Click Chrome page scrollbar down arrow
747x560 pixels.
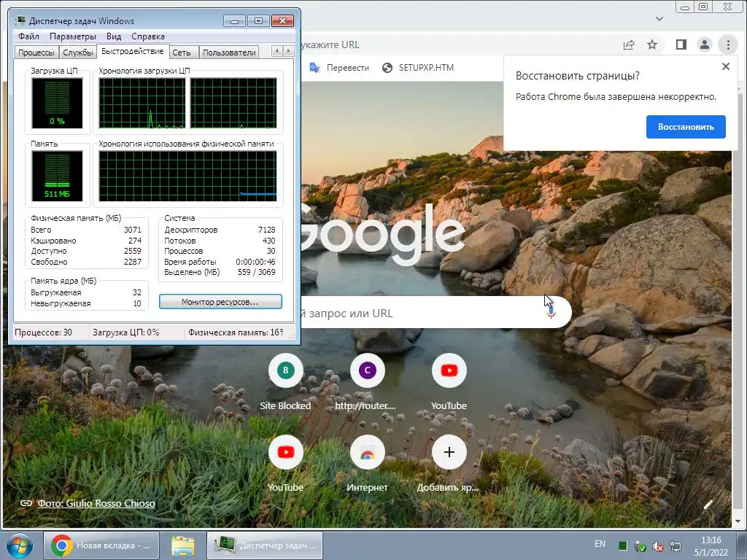738,521
